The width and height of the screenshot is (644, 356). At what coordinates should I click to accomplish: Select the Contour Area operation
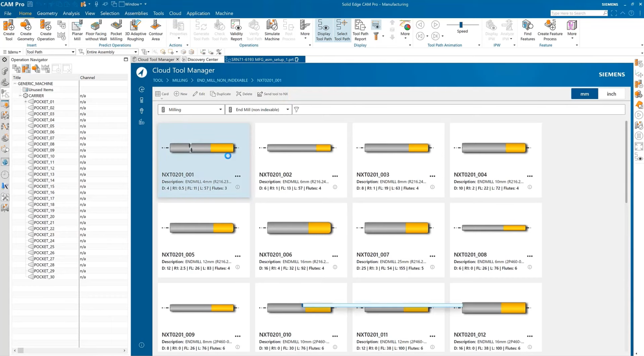tap(156, 29)
